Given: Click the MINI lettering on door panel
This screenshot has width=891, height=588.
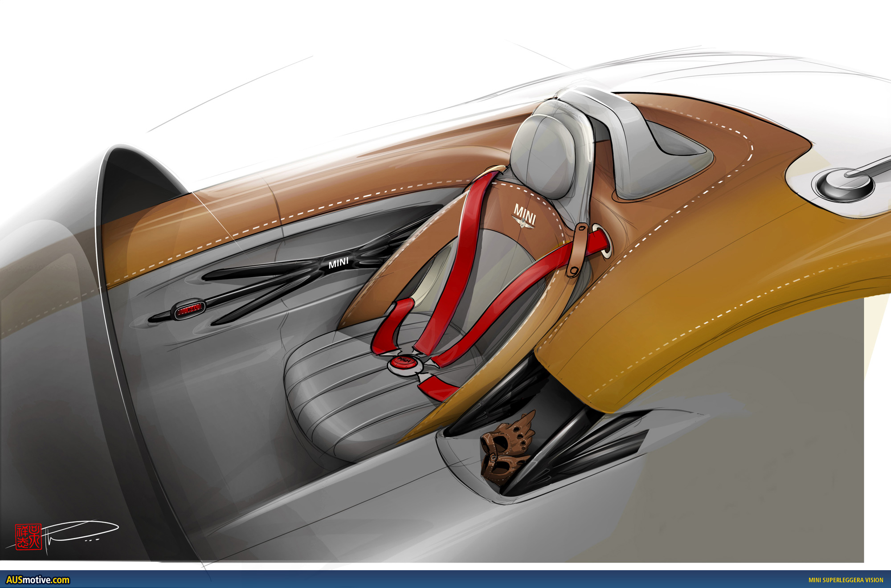Looking at the screenshot, I should tap(339, 263).
